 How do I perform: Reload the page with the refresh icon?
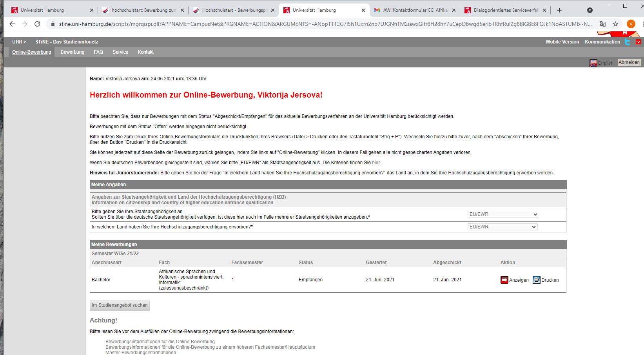[x=37, y=24]
